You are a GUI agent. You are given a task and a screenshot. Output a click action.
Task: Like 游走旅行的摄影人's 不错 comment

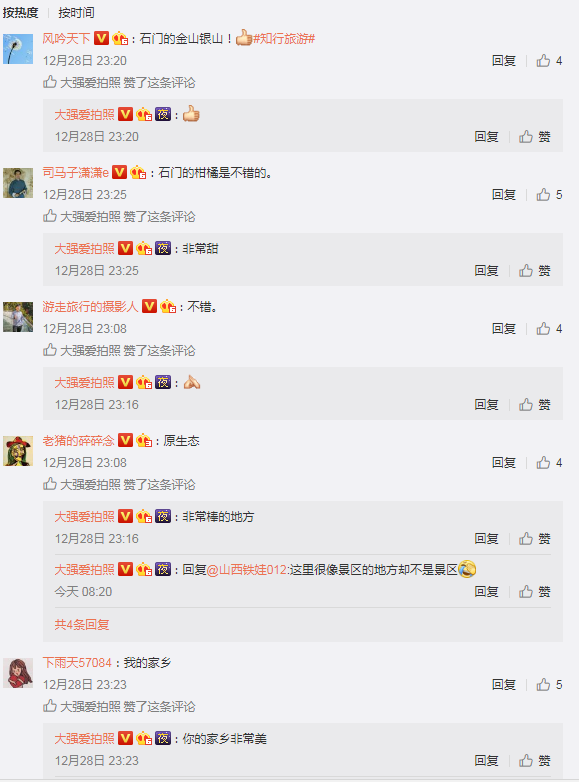click(549, 329)
